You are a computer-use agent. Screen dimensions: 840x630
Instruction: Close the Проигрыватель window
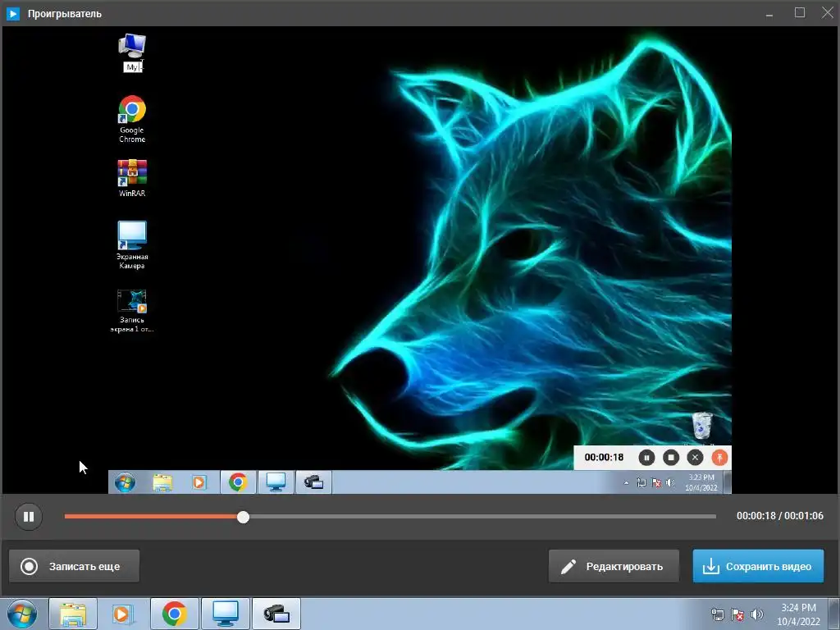[x=828, y=13]
